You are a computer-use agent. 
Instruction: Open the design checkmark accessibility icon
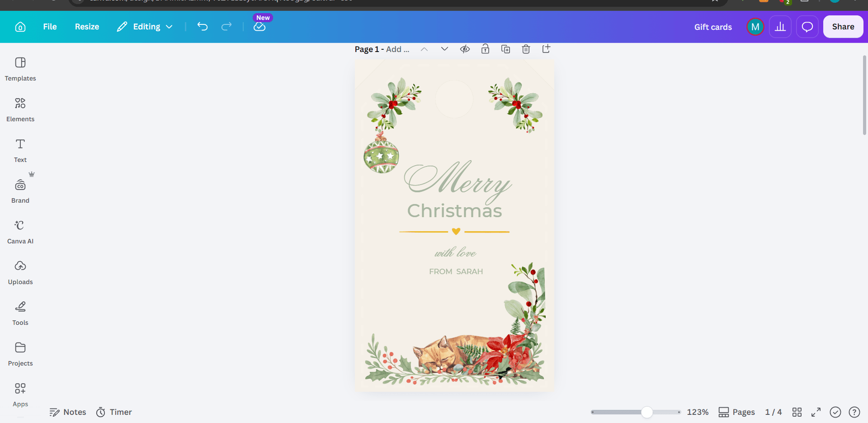tap(835, 412)
